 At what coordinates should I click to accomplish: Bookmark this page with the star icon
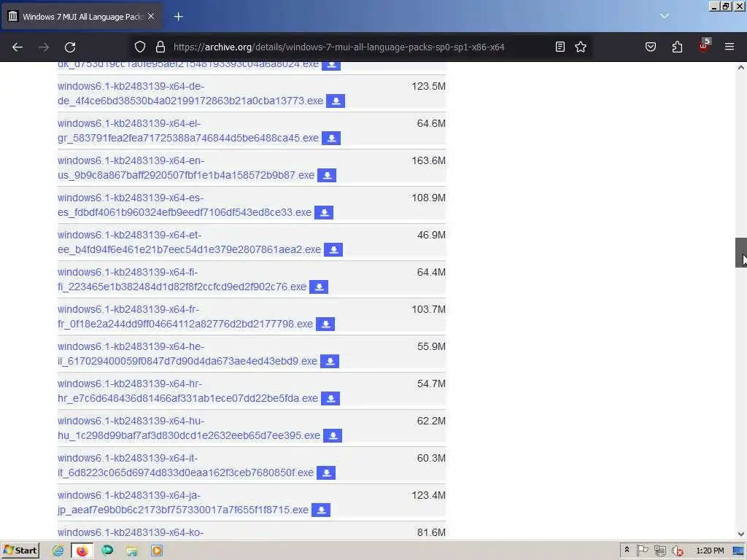coord(581,47)
